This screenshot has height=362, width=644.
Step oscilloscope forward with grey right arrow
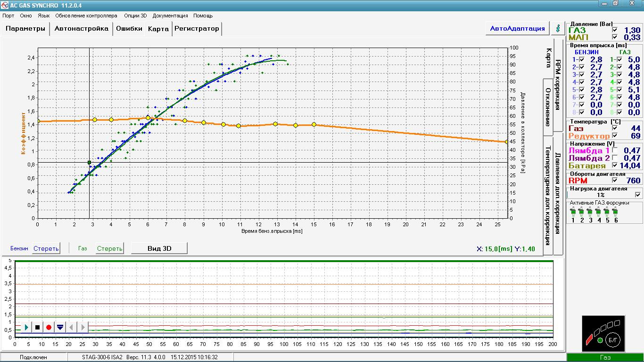tap(83, 327)
